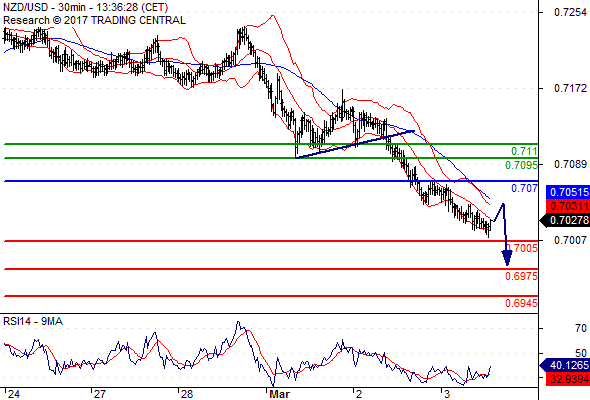Click the green 0.711 resistance label

[x=524, y=151]
